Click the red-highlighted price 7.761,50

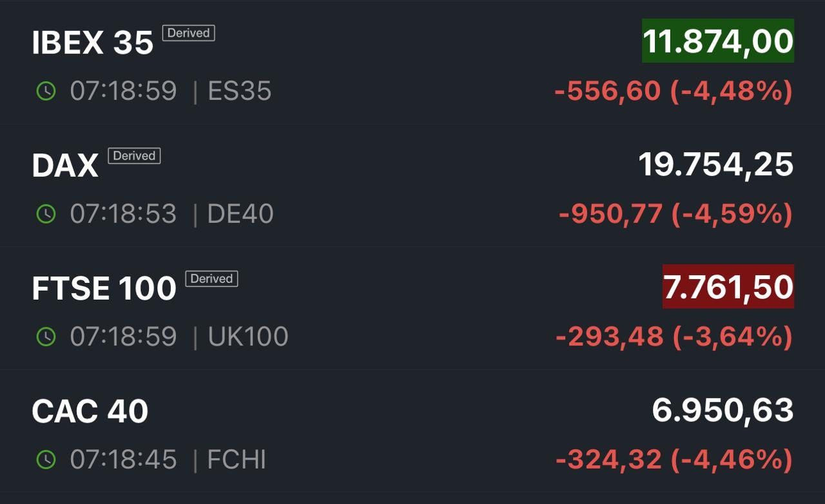pyautogui.click(x=728, y=287)
